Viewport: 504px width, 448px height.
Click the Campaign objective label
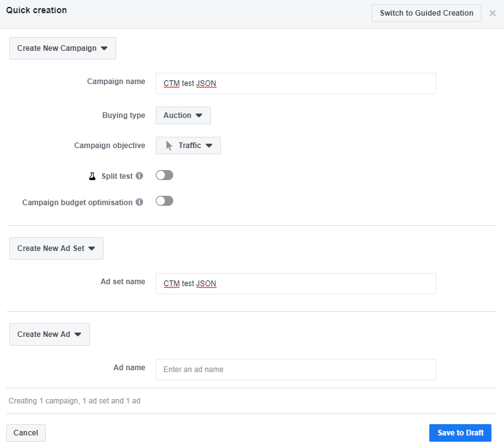(110, 146)
